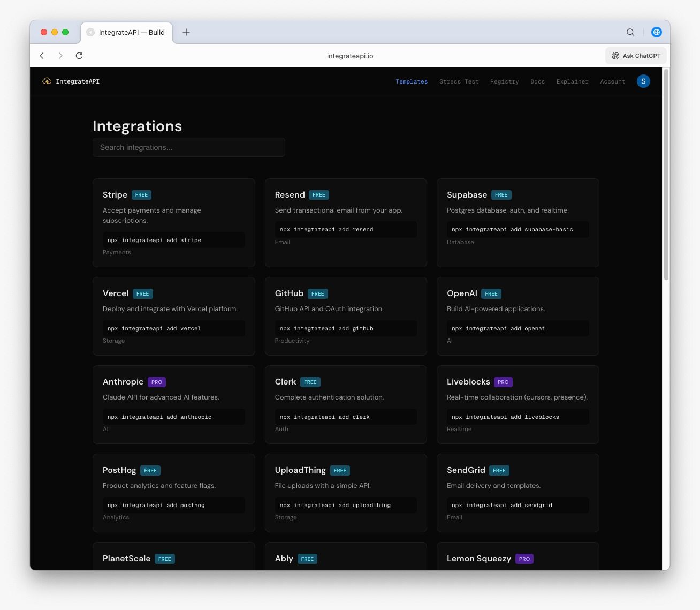Open a new tab with plus icon
Viewport: 700px width, 610px height.
click(x=186, y=32)
